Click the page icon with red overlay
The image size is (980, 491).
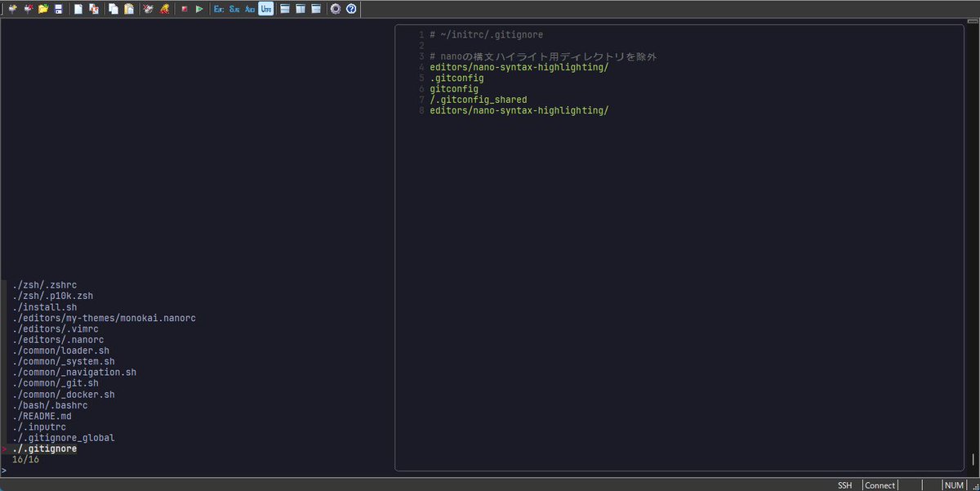coord(93,9)
